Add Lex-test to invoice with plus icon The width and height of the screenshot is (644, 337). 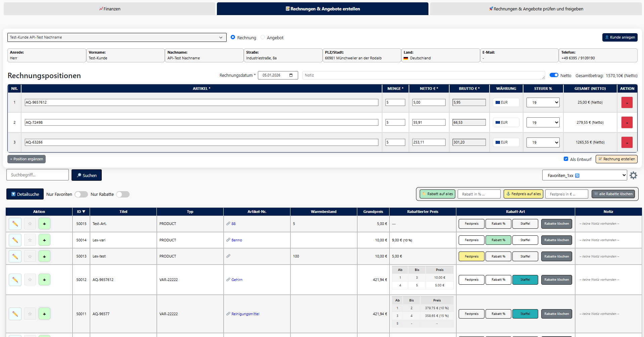(44, 257)
